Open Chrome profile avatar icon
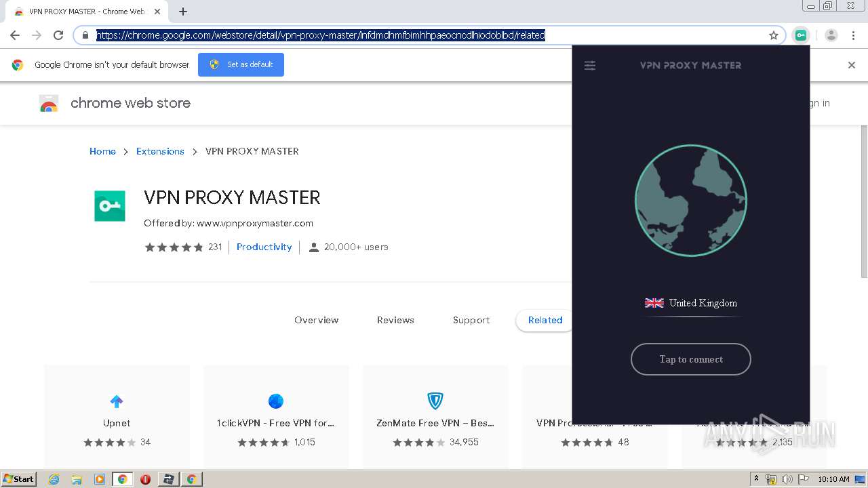Screen dimensions: 868x488 [x=831, y=35]
